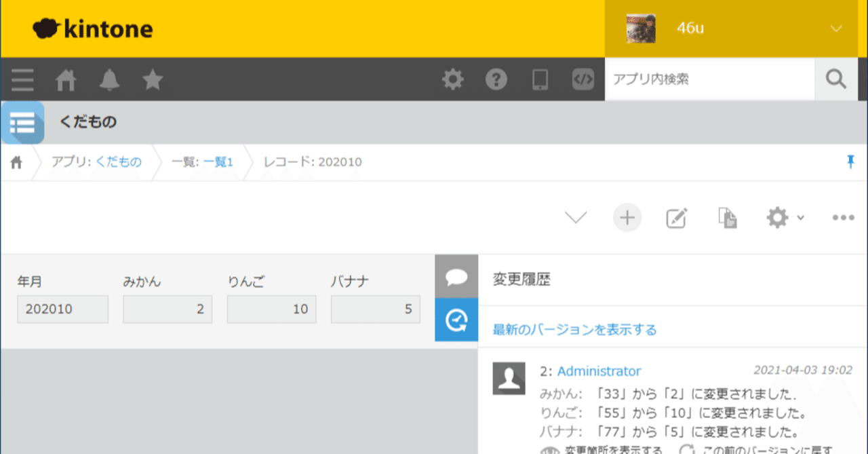Switch to mobile view using the phone icon

tap(540, 79)
